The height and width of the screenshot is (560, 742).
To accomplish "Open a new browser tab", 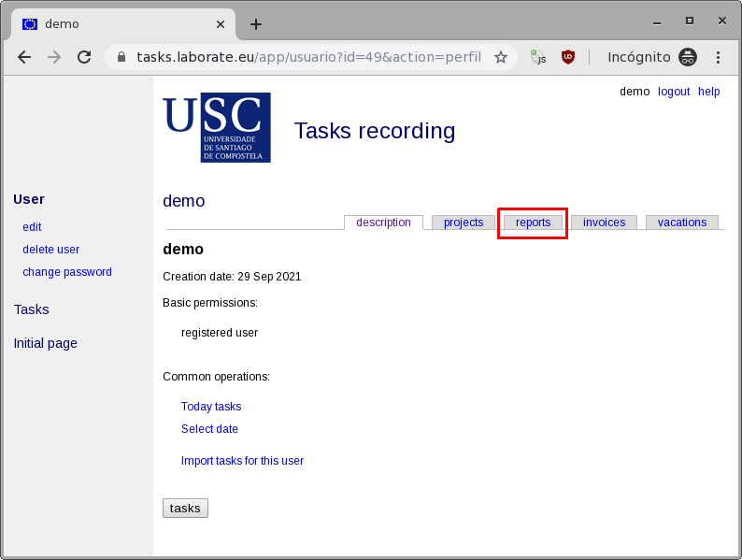I will pyautogui.click(x=256, y=24).
